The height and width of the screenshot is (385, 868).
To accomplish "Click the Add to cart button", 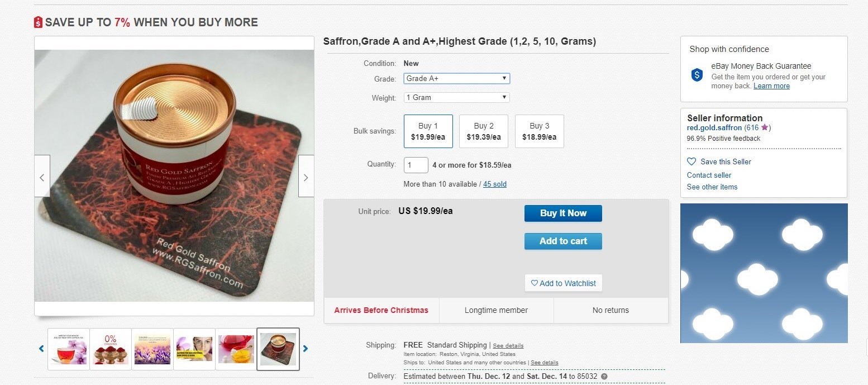I will (563, 241).
